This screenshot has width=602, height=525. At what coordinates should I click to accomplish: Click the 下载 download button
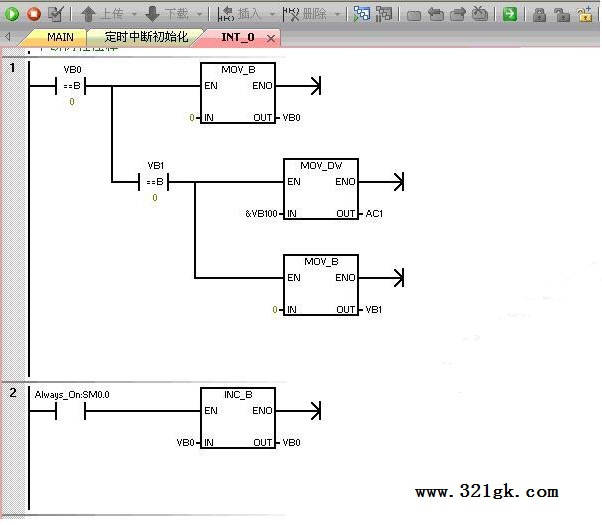pos(167,14)
